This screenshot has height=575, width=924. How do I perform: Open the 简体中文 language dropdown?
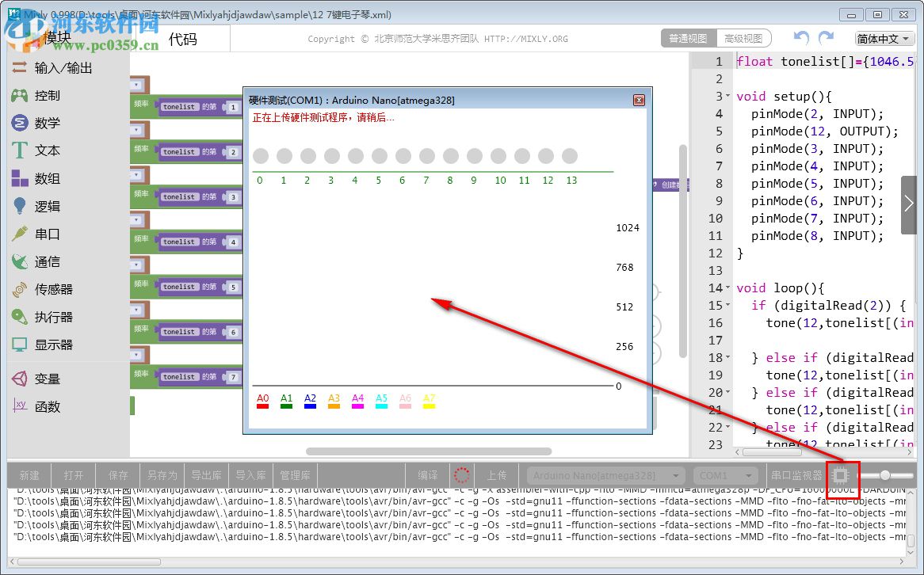(x=881, y=38)
